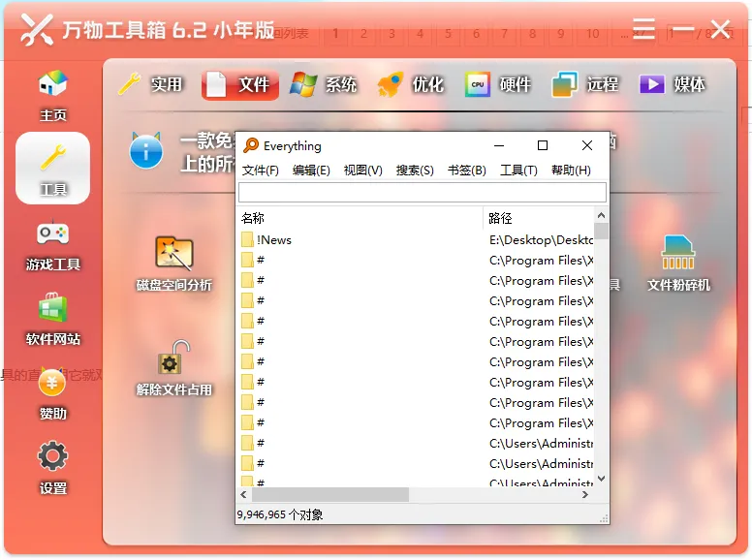Click the 赞助 coin sidebar icon

click(x=52, y=393)
